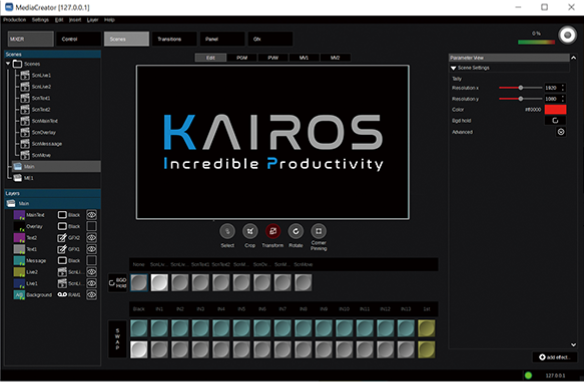Click the Resolution y slider handle

tap(521, 99)
